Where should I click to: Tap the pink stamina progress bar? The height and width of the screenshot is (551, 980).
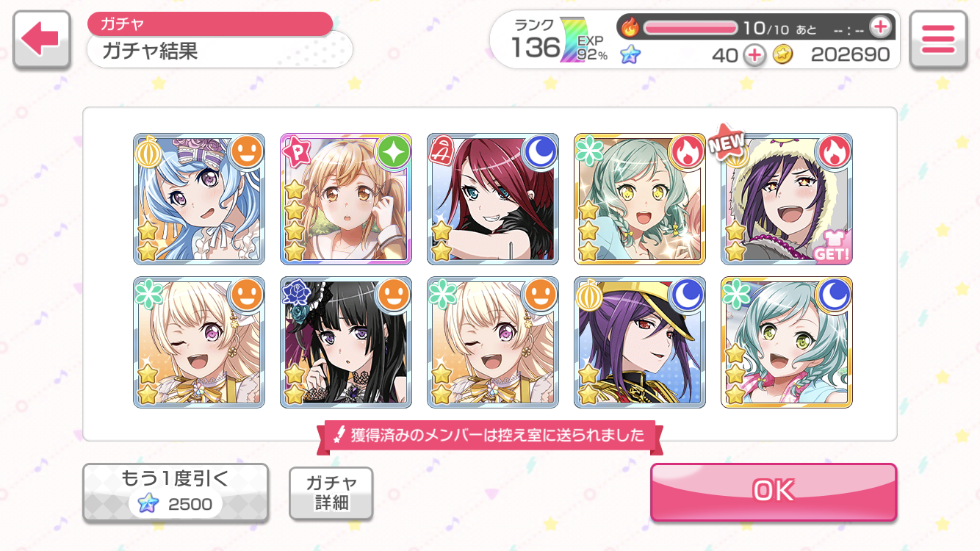[x=691, y=28]
